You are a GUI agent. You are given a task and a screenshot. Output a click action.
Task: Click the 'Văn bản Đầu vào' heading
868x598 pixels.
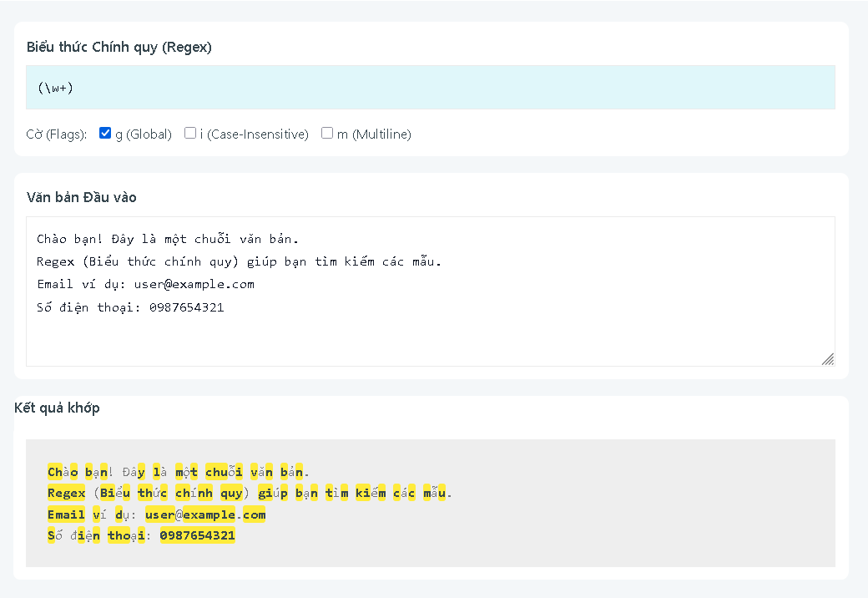pyautogui.click(x=82, y=197)
